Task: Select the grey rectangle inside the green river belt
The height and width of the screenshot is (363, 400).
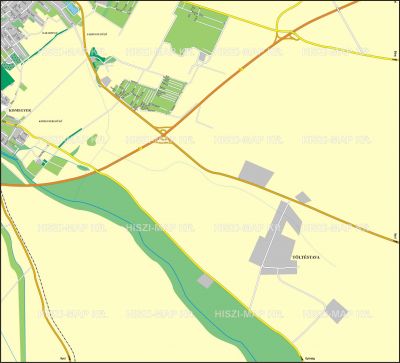Action: click(x=205, y=281)
